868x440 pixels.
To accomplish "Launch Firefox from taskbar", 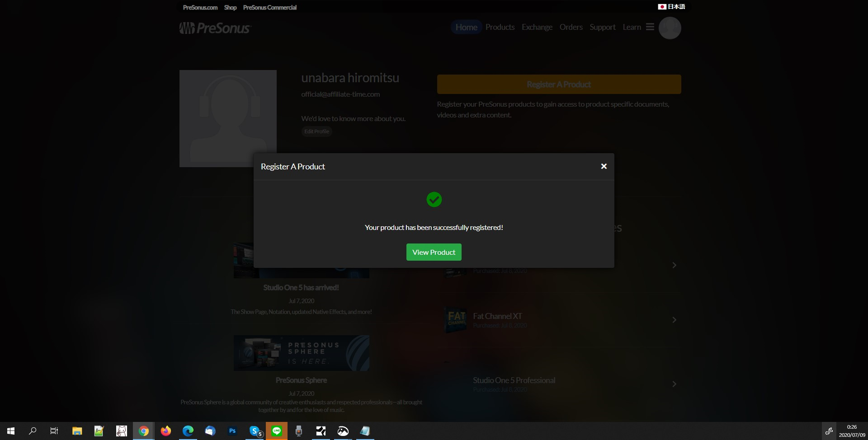I will [166, 431].
